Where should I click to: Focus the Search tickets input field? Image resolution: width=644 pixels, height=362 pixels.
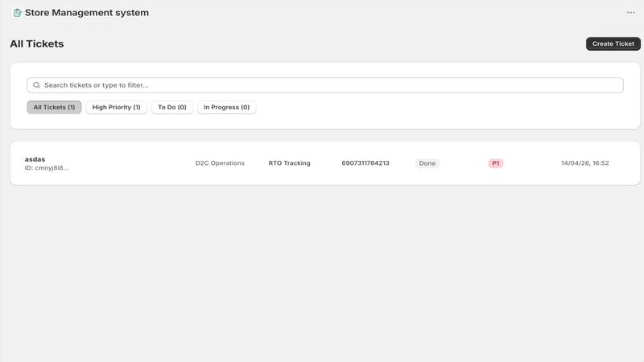[x=325, y=85]
